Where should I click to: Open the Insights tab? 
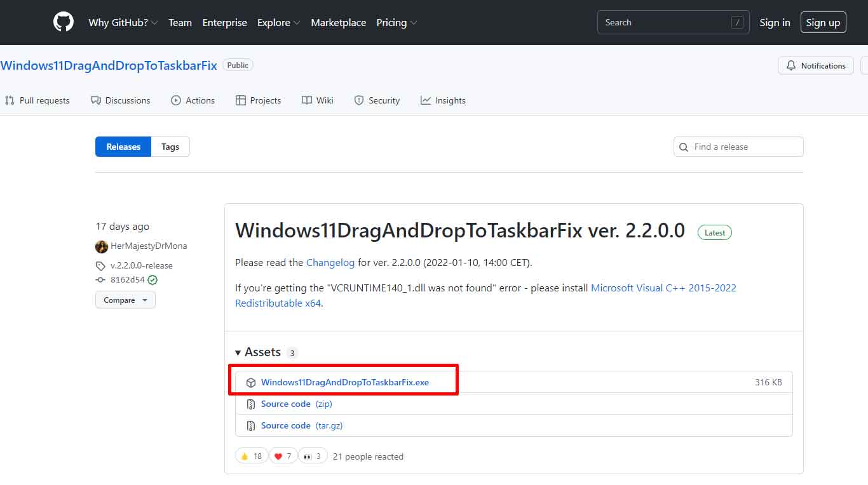tap(443, 100)
